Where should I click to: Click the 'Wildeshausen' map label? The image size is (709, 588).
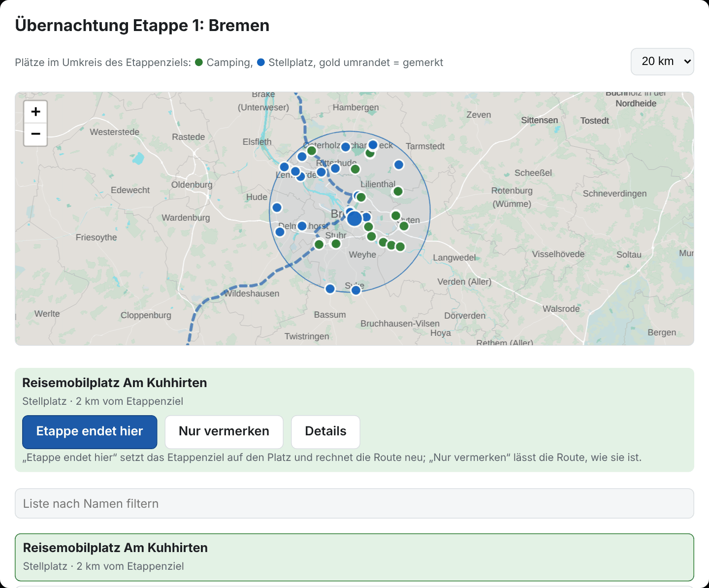coord(252,294)
